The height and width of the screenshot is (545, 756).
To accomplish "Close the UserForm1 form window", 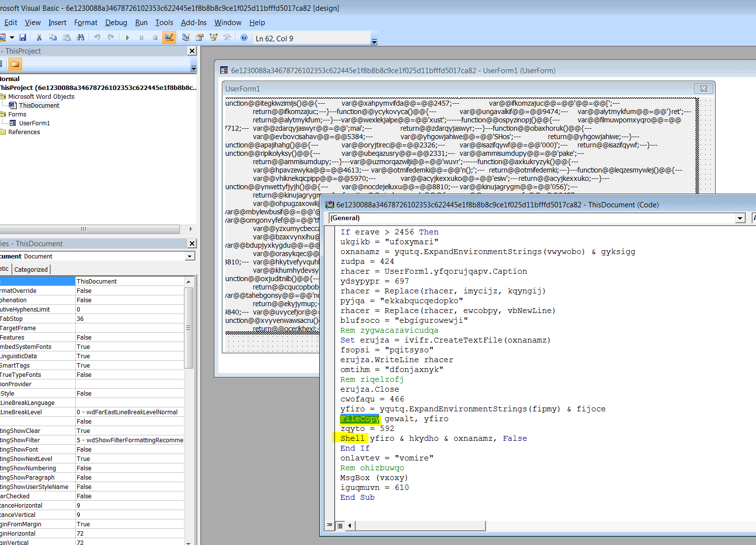I will tap(703, 88).
